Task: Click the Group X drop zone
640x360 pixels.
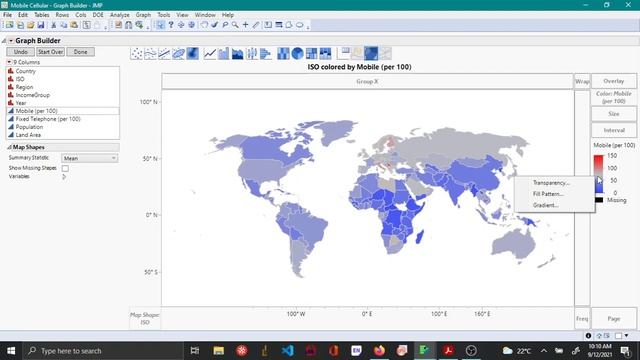Action: click(367, 81)
